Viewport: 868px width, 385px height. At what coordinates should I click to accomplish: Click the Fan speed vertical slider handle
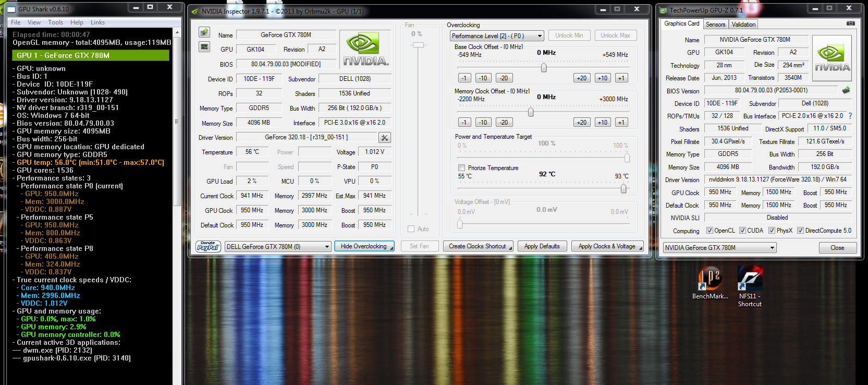(x=418, y=45)
